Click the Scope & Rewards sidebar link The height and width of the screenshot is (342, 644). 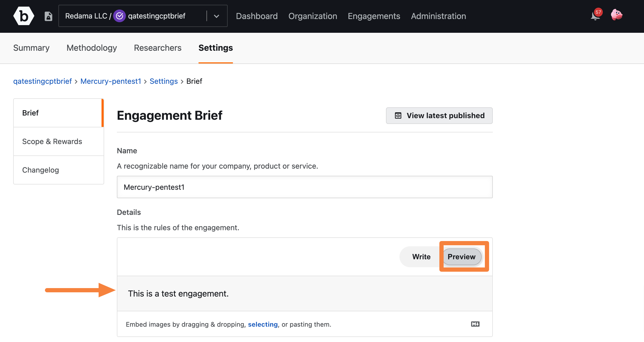(x=52, y=141)
